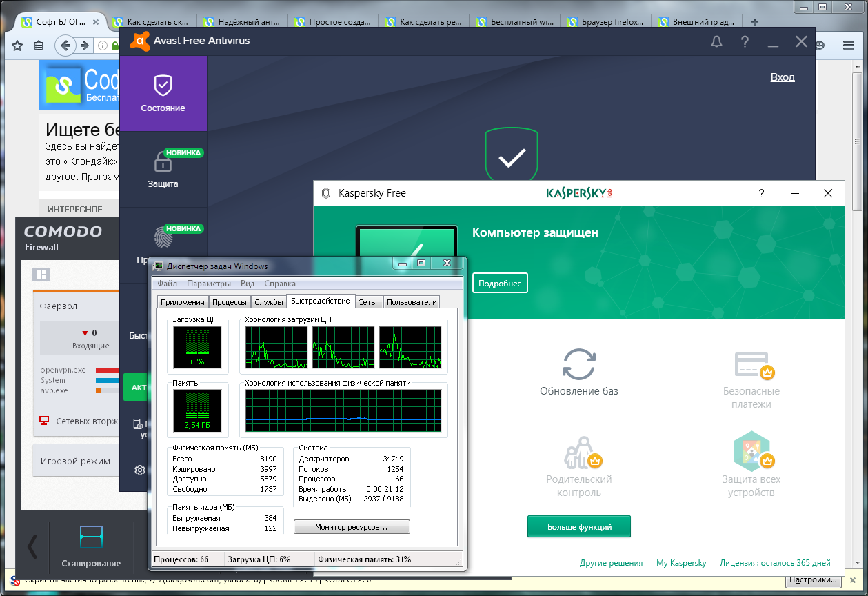Screen dimensions: 868x596
Task: Open Firefox bookmarks list icon
Action: coord(39,46)
